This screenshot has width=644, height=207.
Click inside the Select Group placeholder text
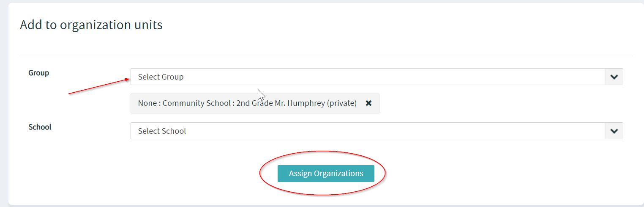[161, 77]
